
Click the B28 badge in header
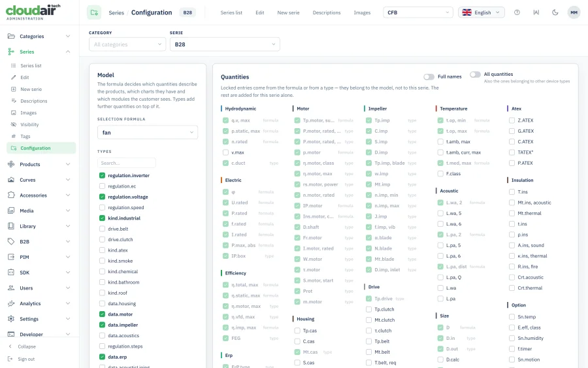point(188,12)
